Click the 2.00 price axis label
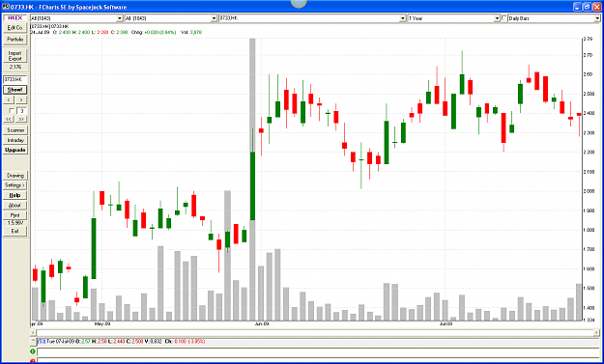The height and width of the screenshot is (364, 604). coord(588,191)
